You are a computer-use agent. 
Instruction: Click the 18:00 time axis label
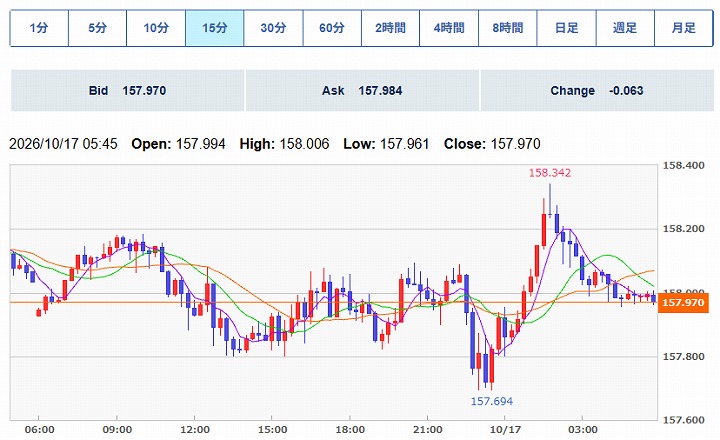click(350, 430)
